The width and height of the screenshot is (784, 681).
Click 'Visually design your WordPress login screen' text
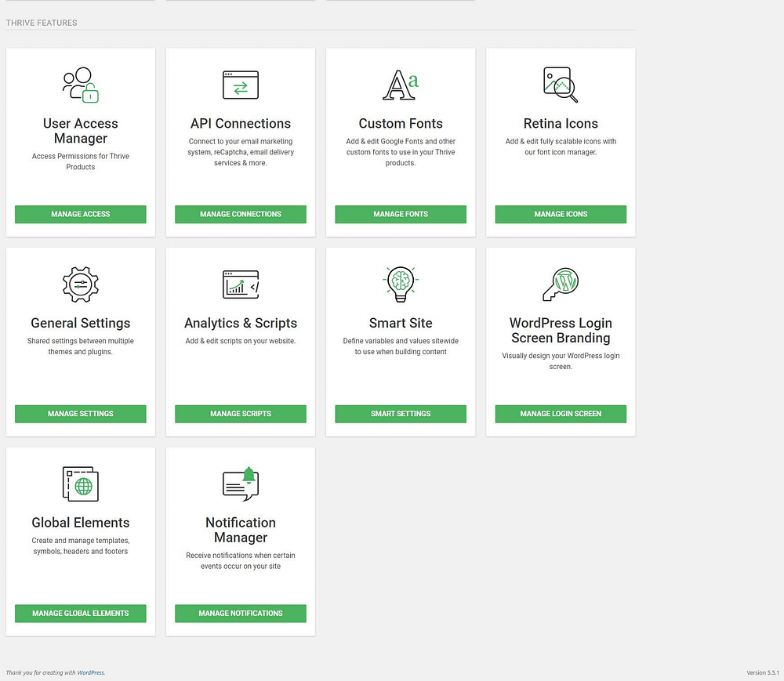pyautogui.click(x=561, y=361)
